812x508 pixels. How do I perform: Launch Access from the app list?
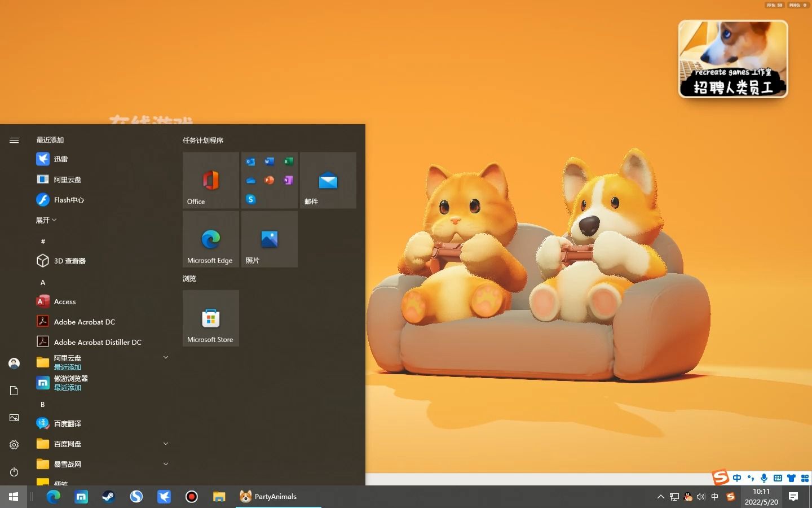click(x=103, y=301)
